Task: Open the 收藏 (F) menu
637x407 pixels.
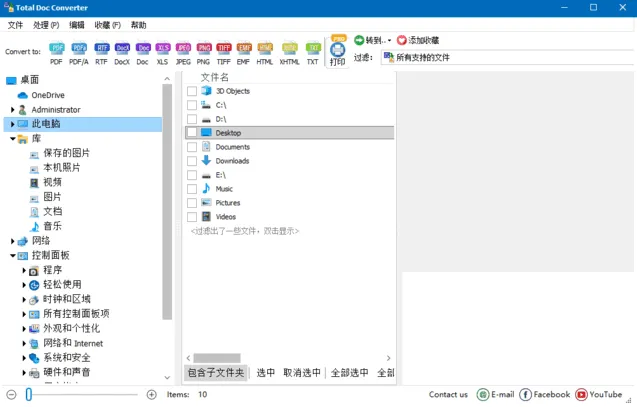Action: pos(108,25)
